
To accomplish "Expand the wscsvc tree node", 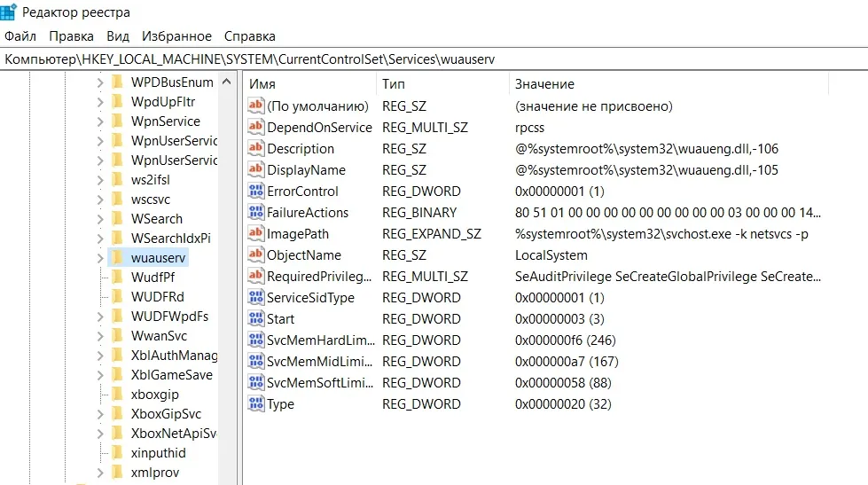I will (100, 199).
